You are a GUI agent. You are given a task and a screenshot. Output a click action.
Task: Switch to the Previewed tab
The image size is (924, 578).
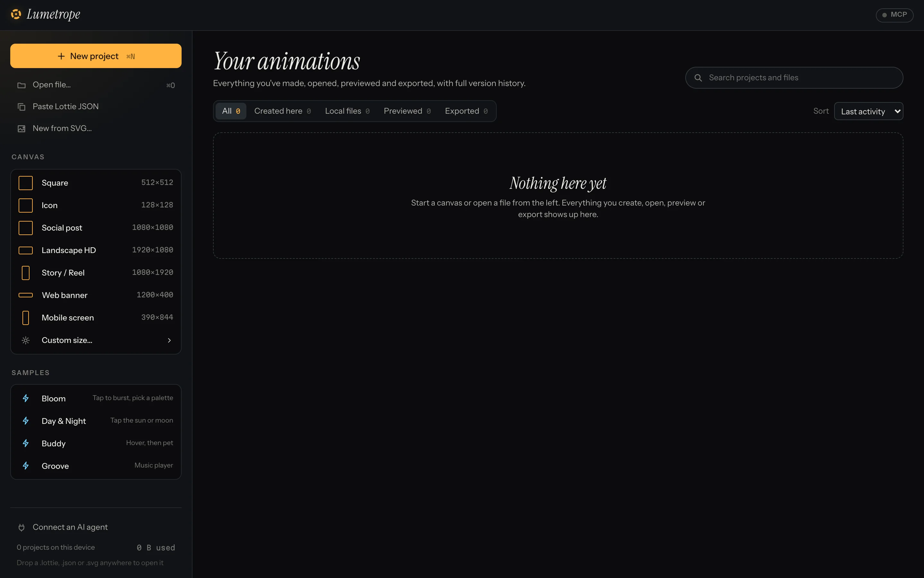(x=407, y=111)
